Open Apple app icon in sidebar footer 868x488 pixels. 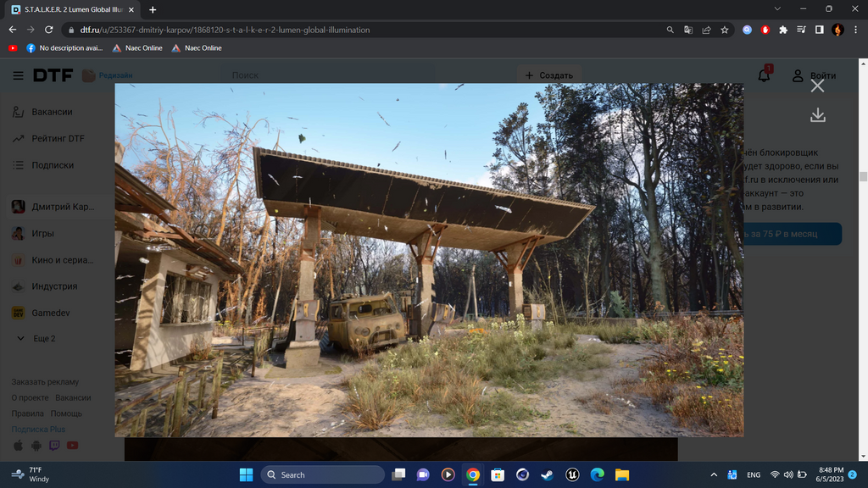[x=18, y=446]
